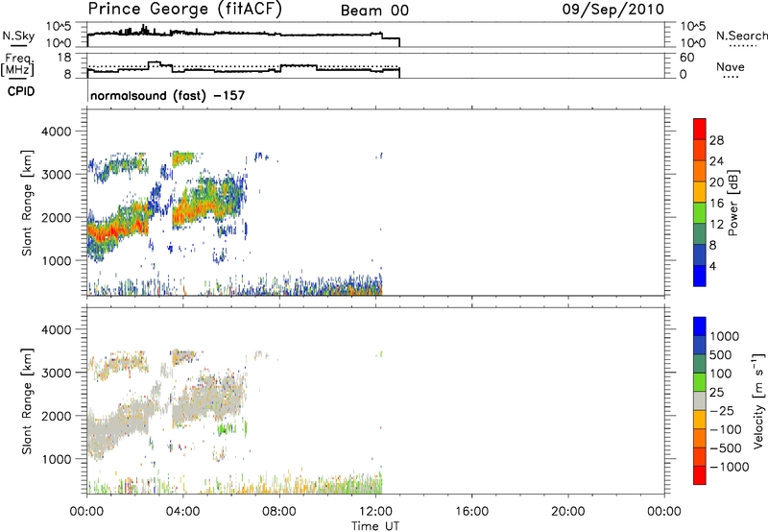Click the "12:00" time tick label
The height and width of the screenshot is (532, 768).
375,512
